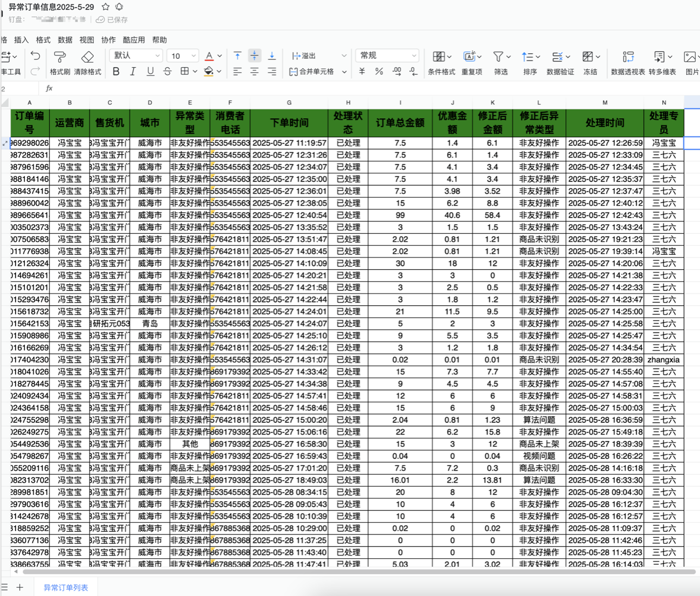
Task: Star the document as favorite
Action: pos(105,7)
